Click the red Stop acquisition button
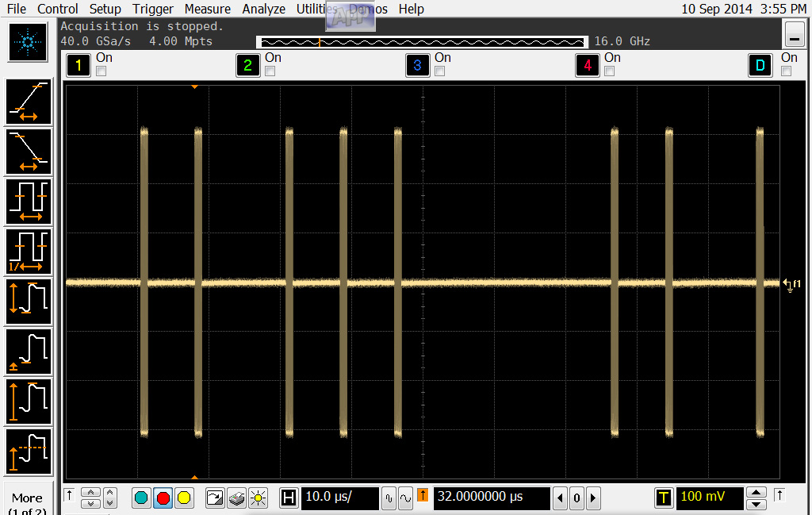 click(163, 498)
